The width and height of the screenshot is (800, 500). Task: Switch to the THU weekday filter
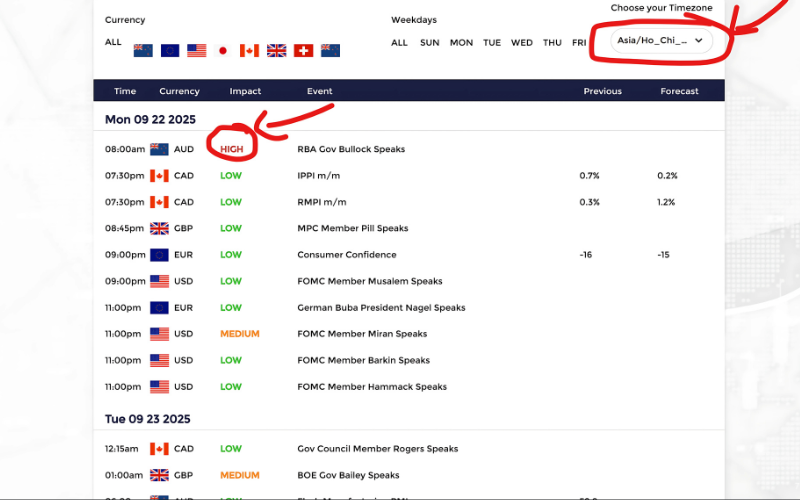[552, 43]
